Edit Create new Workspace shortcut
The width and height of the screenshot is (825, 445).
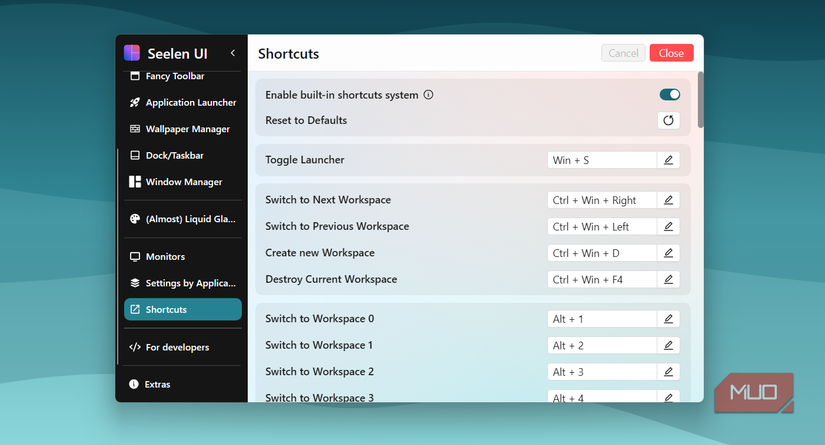tap(668, 253)
